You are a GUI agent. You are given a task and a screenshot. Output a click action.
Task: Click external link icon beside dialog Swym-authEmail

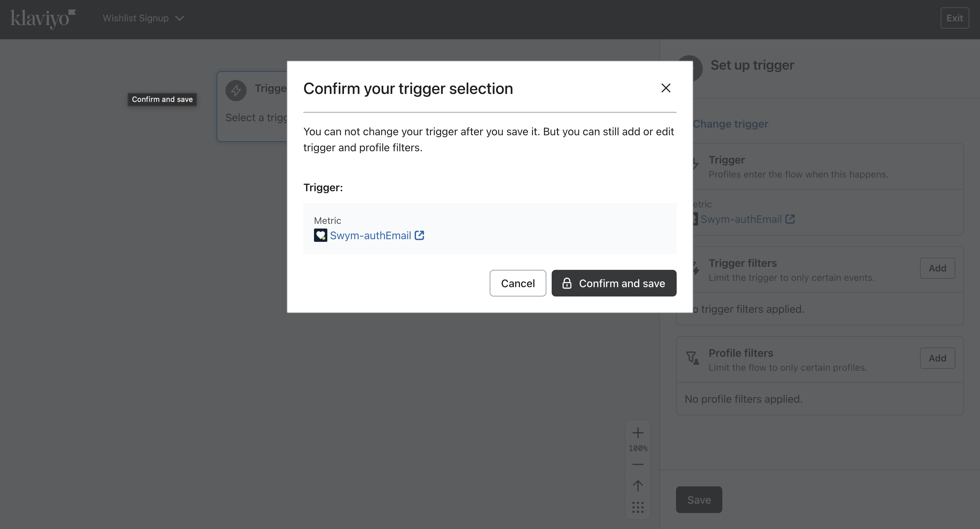(419, 236)
